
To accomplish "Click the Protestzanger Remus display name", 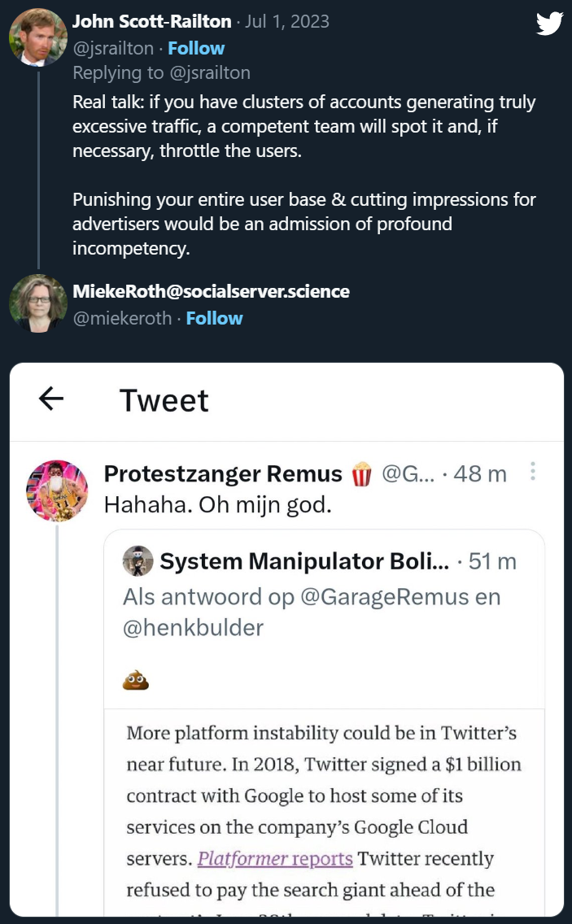I will [223, 473].
